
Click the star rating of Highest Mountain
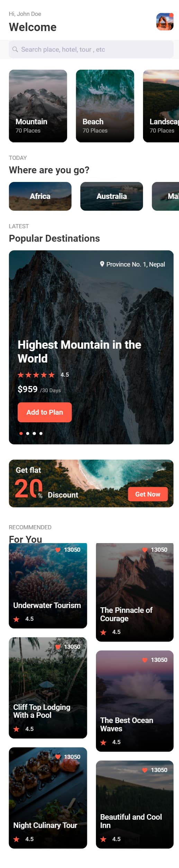[36, 375]
